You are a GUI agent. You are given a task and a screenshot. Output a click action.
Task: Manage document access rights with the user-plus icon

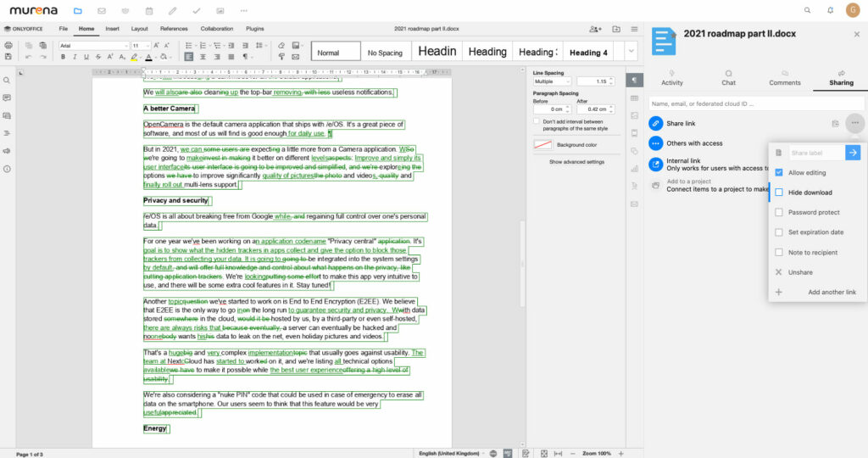pyautogui.click(x=596, y=29)
